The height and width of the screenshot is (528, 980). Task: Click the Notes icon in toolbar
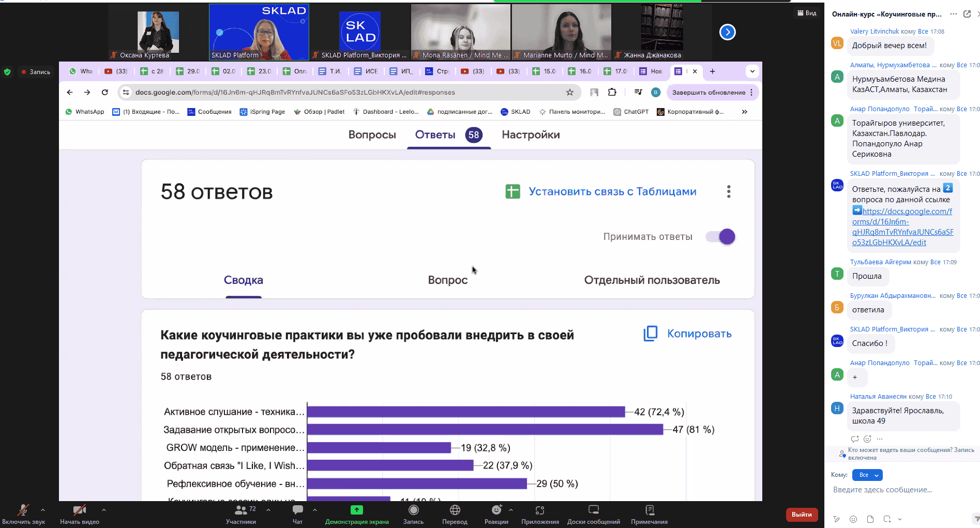point(649,510)
